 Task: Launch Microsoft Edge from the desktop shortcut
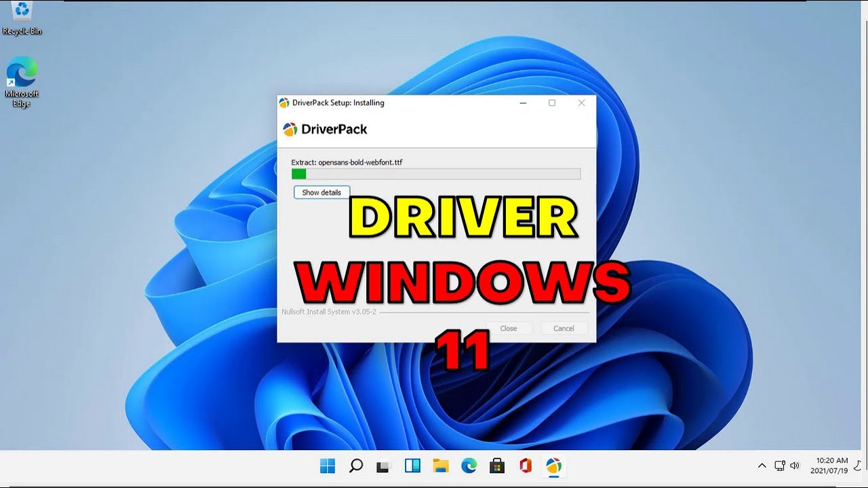click(x=22, y=82)
